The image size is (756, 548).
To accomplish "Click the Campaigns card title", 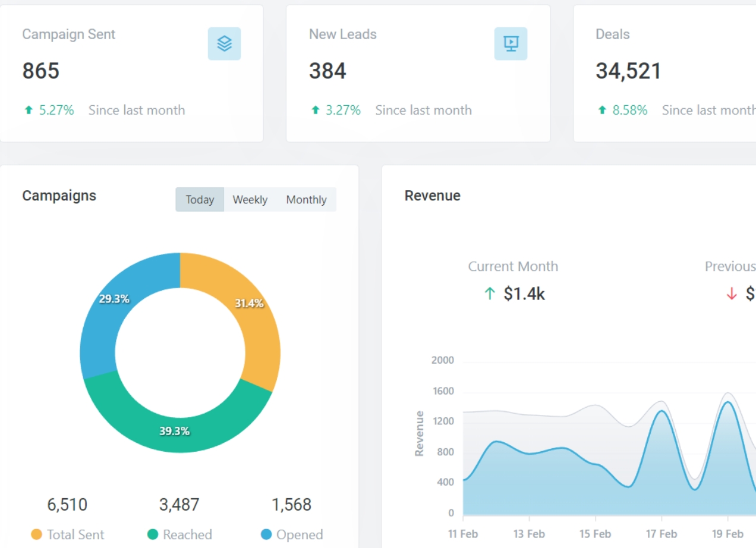I will click(59, 196).
